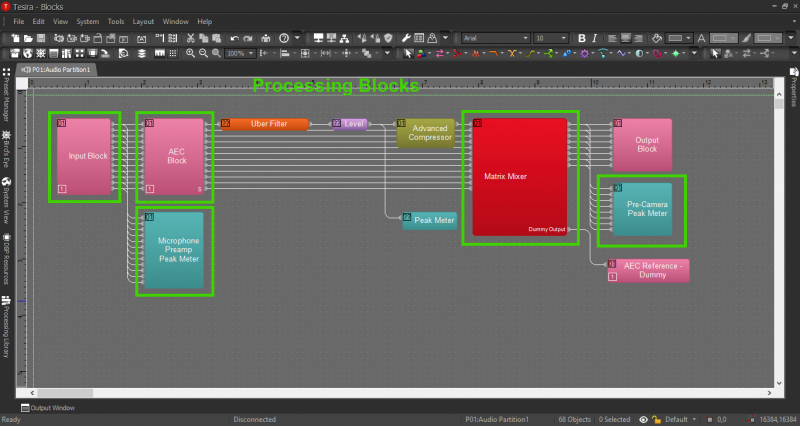Expand the overflow arrow after green star icon

point(694,53)
